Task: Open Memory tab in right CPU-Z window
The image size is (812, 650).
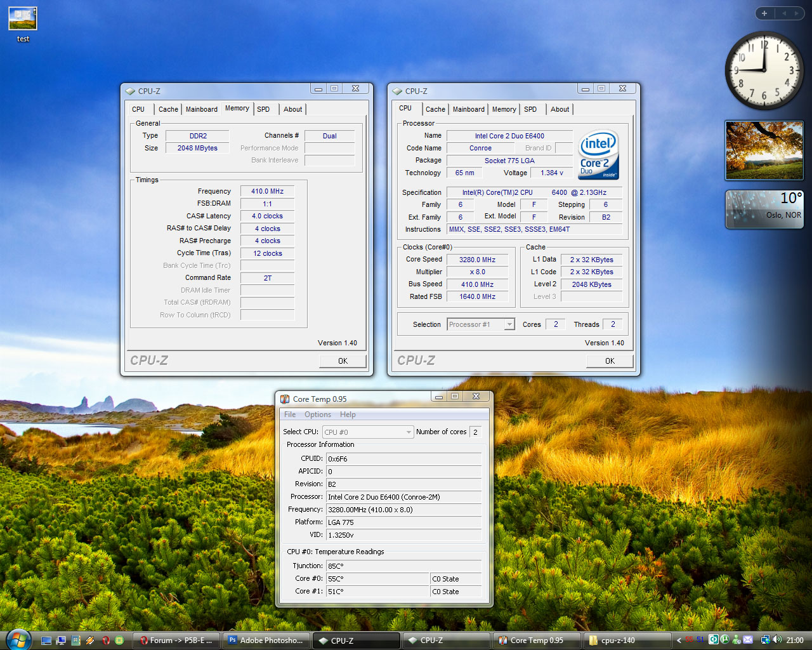Action: 504,109
